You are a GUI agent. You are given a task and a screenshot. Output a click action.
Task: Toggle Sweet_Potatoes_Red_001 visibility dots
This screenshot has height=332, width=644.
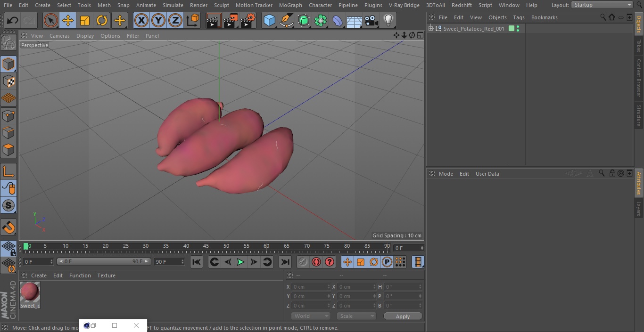[518, 29]
